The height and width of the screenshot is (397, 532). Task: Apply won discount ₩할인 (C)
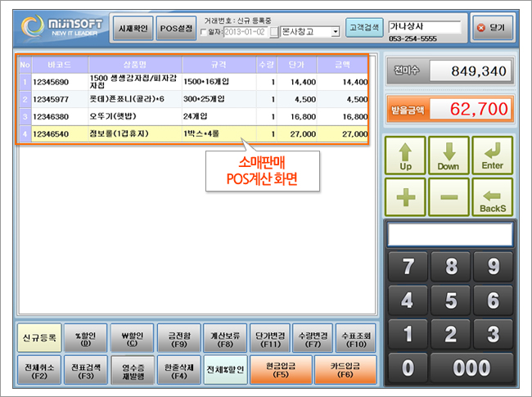[133, 339]
